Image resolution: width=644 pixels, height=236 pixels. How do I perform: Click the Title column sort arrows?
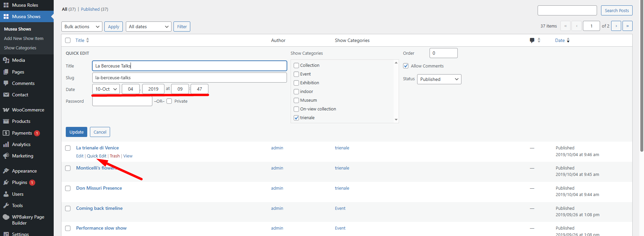88,40
